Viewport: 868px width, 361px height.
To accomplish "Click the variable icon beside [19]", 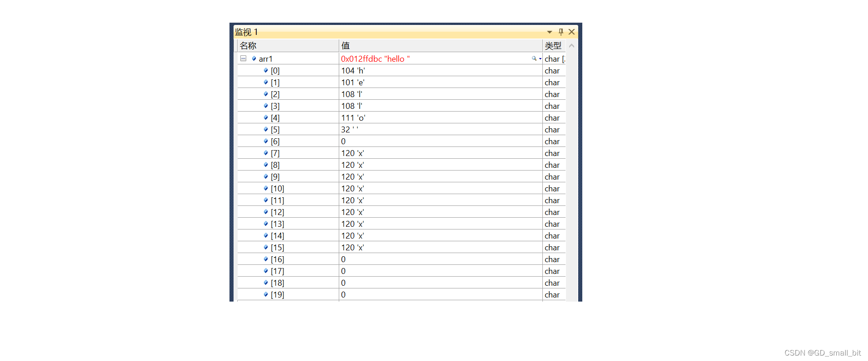I will pyautogui.click(x=266, y=294).
